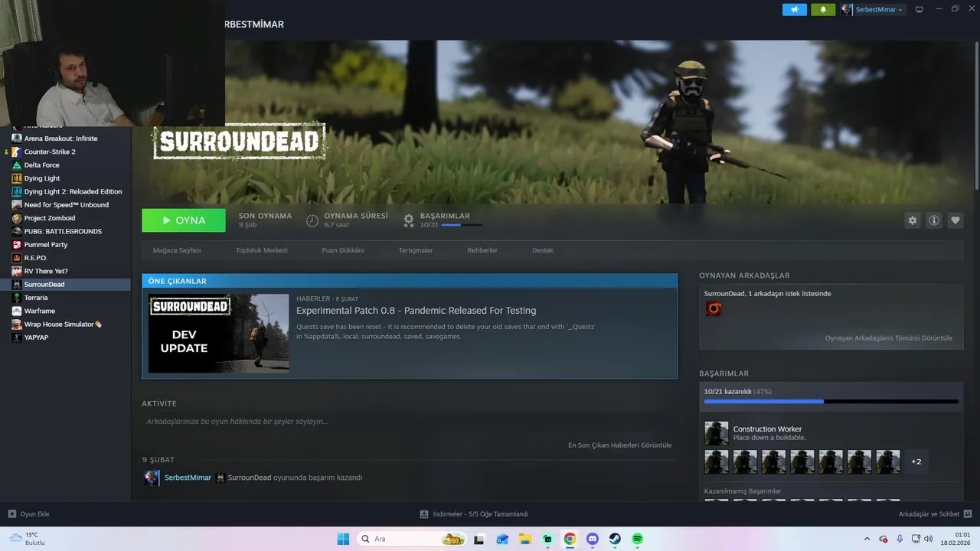Open Rehberler tab
This screenshot has width=980, height=551.
pos(482,250)
